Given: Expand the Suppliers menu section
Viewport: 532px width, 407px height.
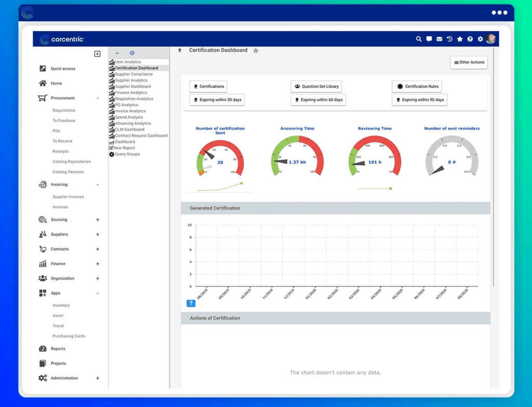Looking at the screenshot, I should point(97,234).
